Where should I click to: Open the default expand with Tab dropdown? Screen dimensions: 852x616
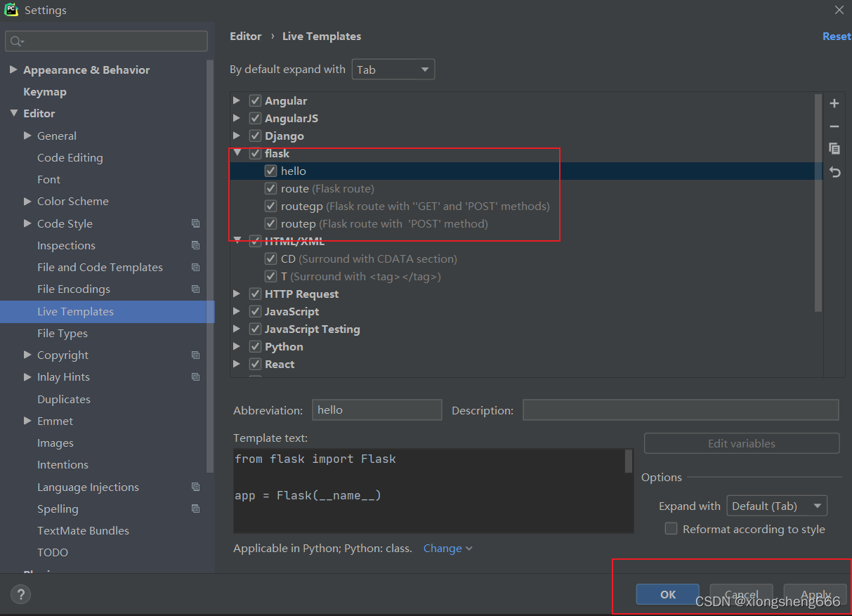(393, 70)
